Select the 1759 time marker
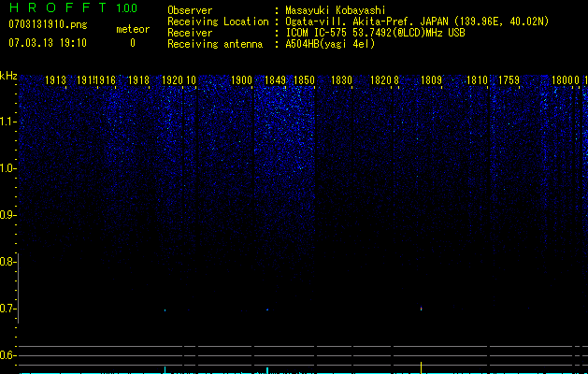The height and width of the screenshot is (374, 588). point(509,80)
